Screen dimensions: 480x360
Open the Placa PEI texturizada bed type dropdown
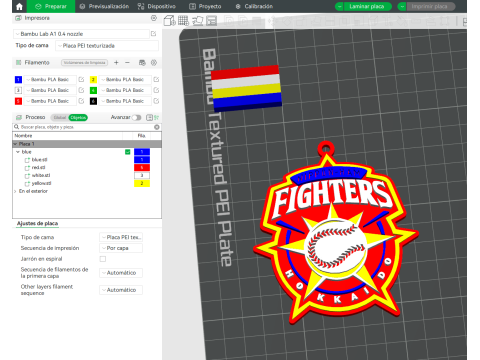point(107,46)
